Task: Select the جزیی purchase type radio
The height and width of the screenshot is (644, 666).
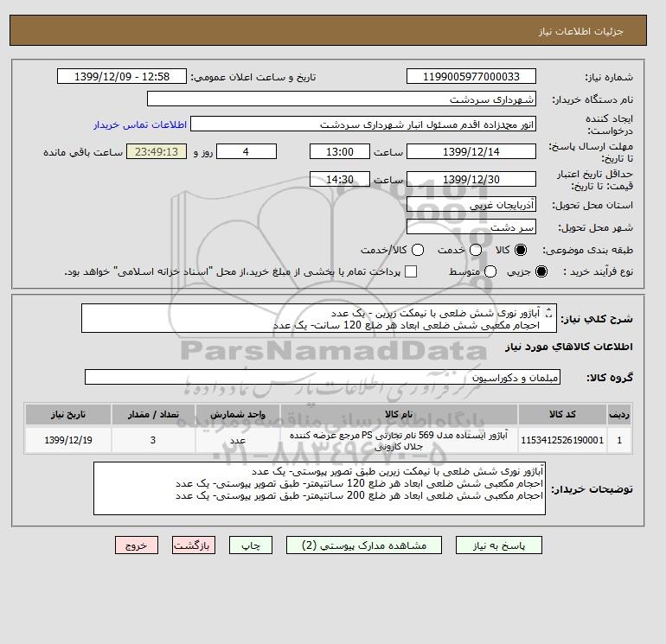Action: coord(541,271)
